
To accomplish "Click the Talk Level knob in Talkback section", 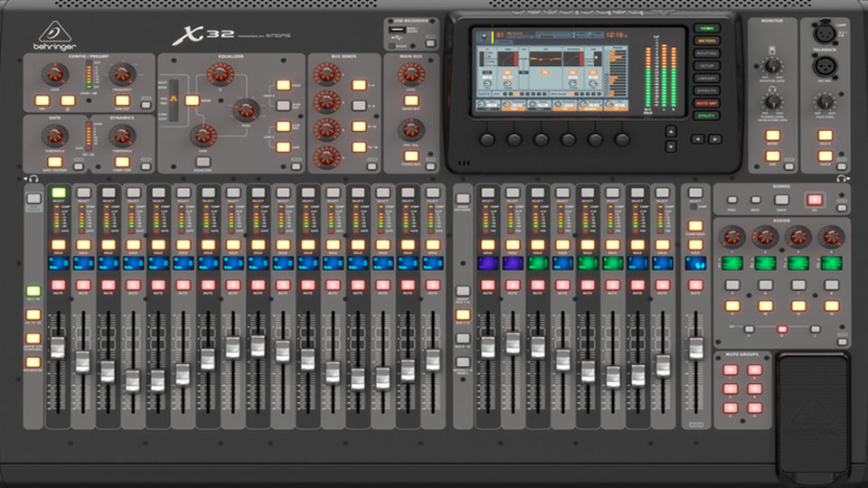I will click(x=825, y=102).
